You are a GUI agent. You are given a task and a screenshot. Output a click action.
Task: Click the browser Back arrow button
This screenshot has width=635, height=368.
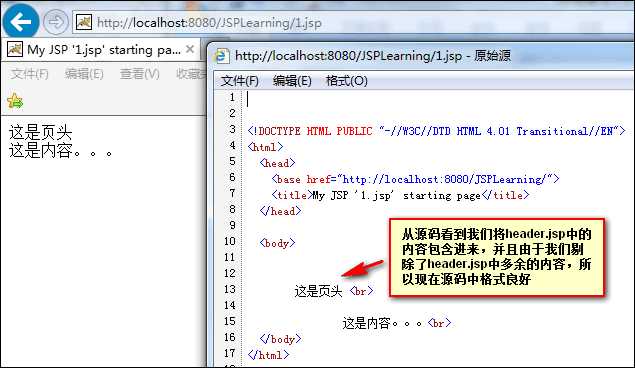(21, 21)
